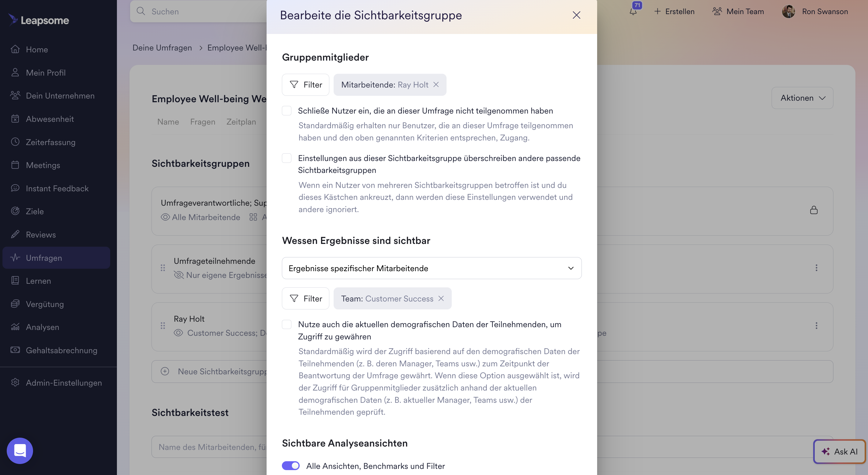Viewport: 868px width, 475px height.
Task: Click the Reviews pencil icon
Action: click(15, 234)
